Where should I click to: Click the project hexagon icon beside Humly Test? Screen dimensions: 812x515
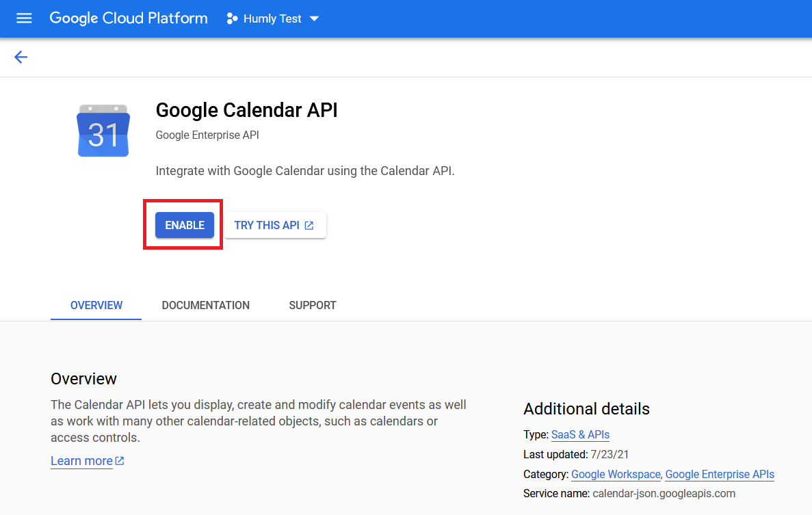tap(232, 18)
